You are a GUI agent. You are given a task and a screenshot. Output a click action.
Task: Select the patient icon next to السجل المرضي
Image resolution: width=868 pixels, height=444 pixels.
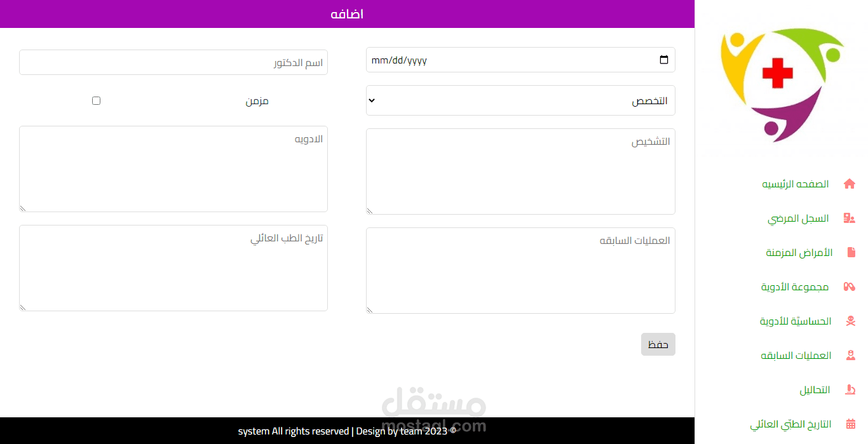(850, 218)
